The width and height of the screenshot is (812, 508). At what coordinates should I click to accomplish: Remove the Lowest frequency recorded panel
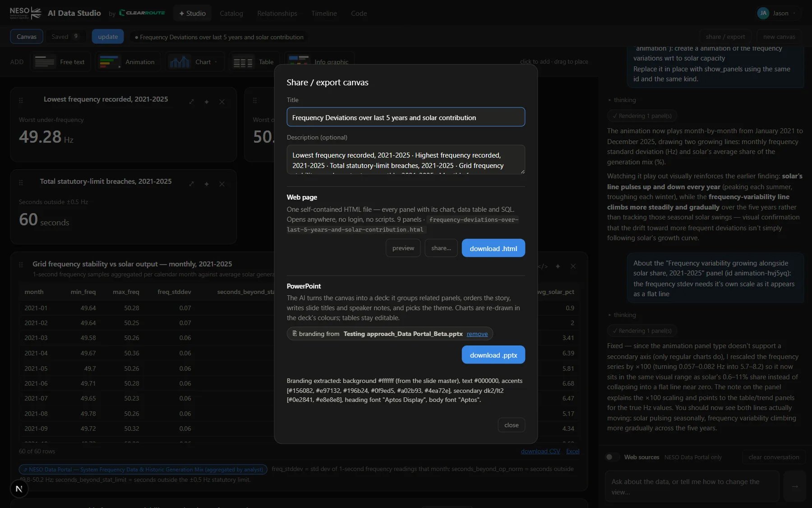[x=222, y=102]
